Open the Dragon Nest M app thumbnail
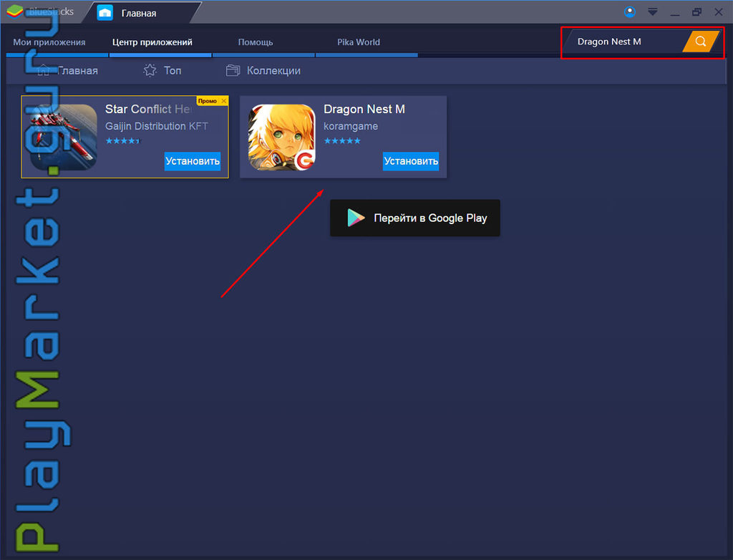This screenshot has height=560, width=733. 282,137
